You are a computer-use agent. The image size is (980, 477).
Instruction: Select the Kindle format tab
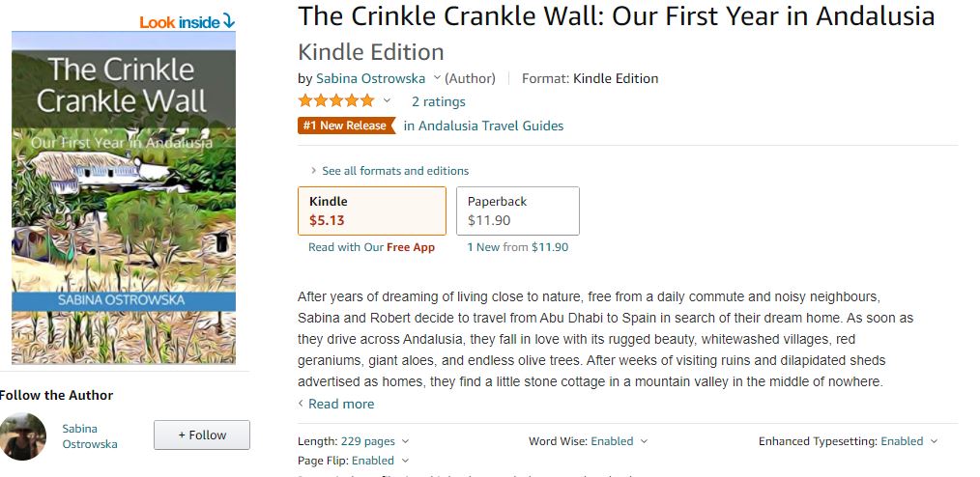pos(372,210)
